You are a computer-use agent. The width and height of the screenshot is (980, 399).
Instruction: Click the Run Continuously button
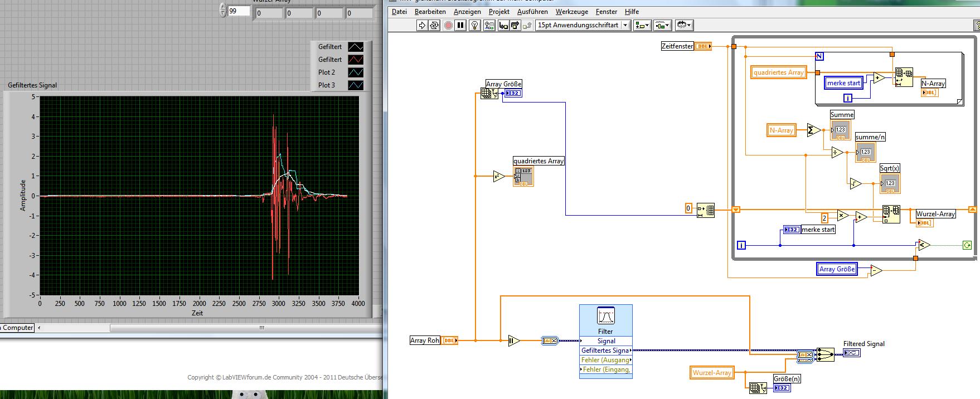click(x=434, y=25)
